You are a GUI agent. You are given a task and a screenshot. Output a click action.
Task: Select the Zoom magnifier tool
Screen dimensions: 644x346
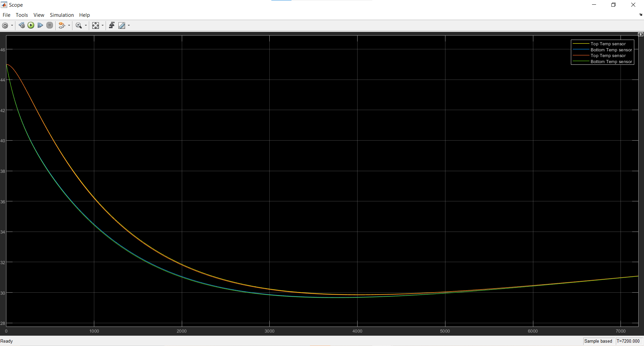[79, 26]
